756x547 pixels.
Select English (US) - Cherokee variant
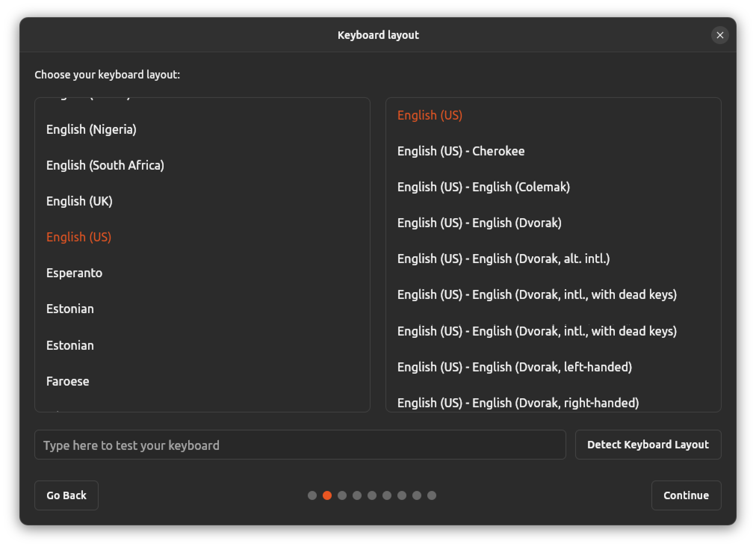[461, 151]
